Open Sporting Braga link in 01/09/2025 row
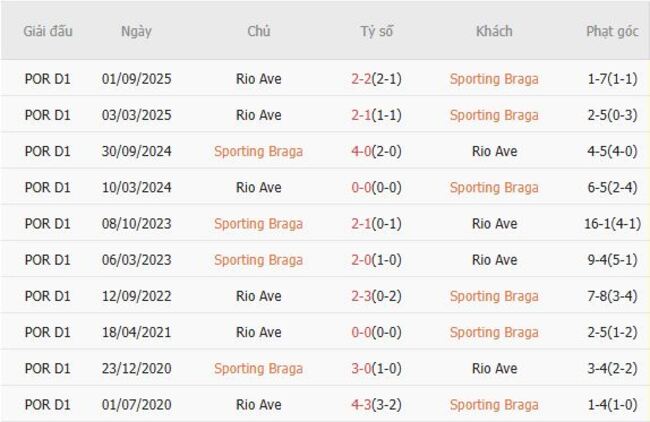The height and width of the screenshot is (422, 650). pos(494,79)
